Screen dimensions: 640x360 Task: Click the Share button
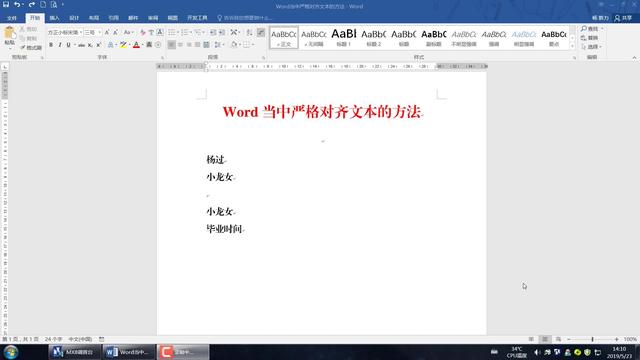[623, 18]
